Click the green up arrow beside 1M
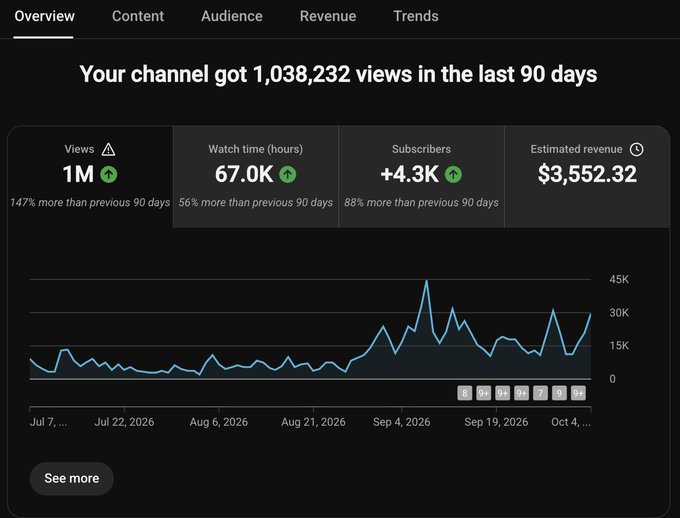The height and width of the screenshot is (518, 680). [108, 174]
